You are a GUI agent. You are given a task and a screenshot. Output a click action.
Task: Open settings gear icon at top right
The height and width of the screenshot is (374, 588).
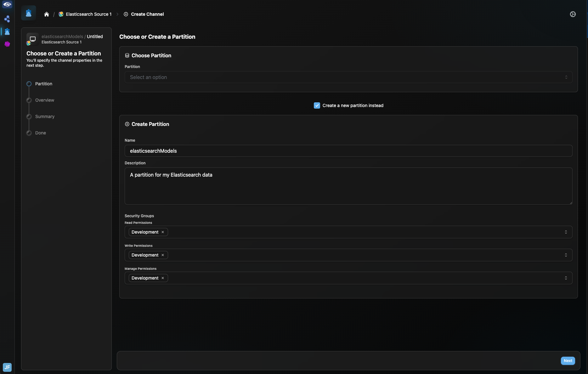click(573, 14)
